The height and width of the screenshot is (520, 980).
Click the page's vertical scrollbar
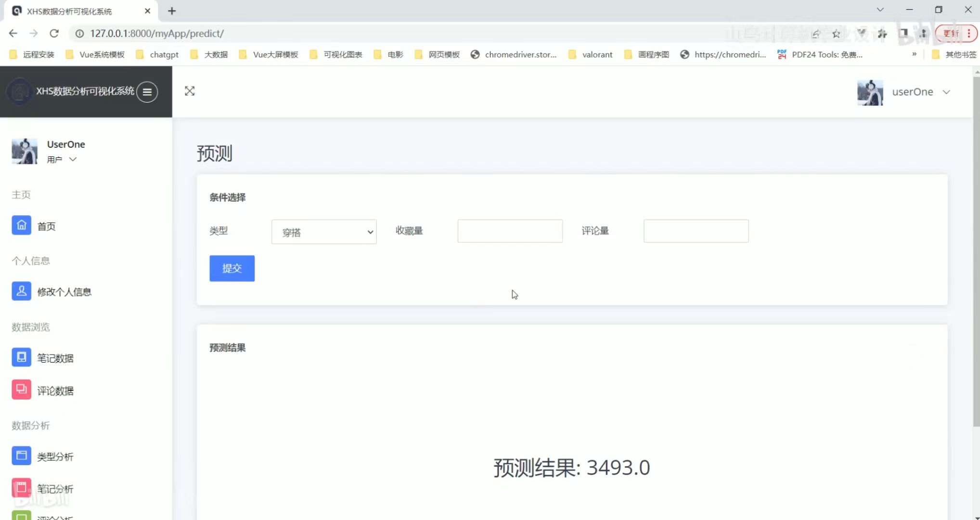pyautogui.click(x=976, y=250)
